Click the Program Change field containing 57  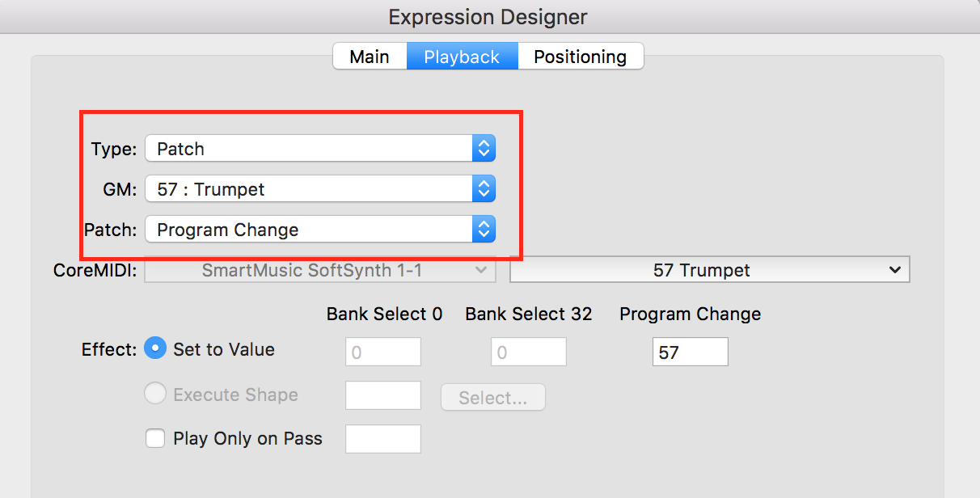click(690, 352)
